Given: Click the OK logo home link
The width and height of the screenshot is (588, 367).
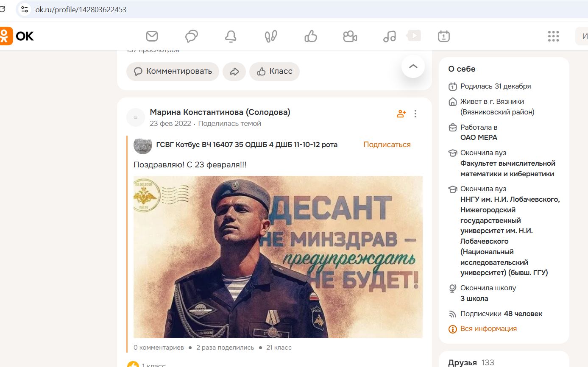Looking at the screenshot, I should [x=17, y=36].
